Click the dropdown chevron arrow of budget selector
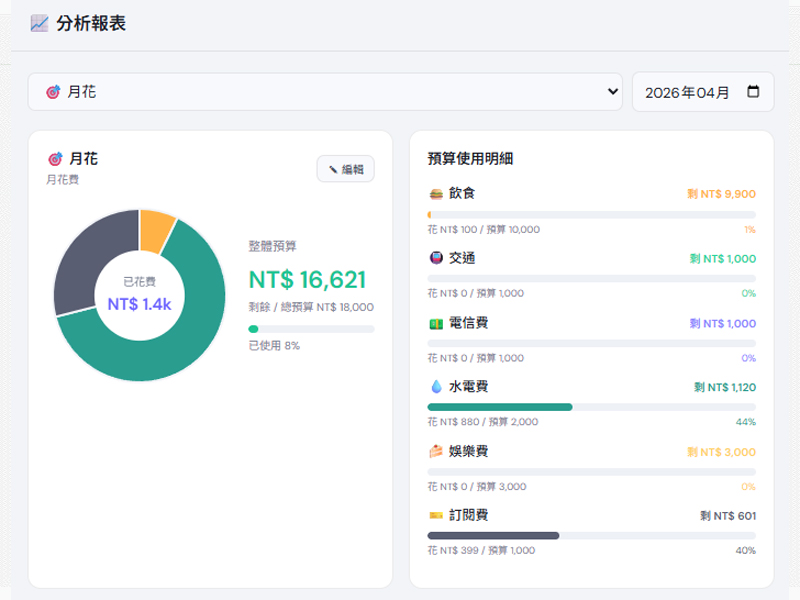Screen dimensions: 800x600 point(613,92)
